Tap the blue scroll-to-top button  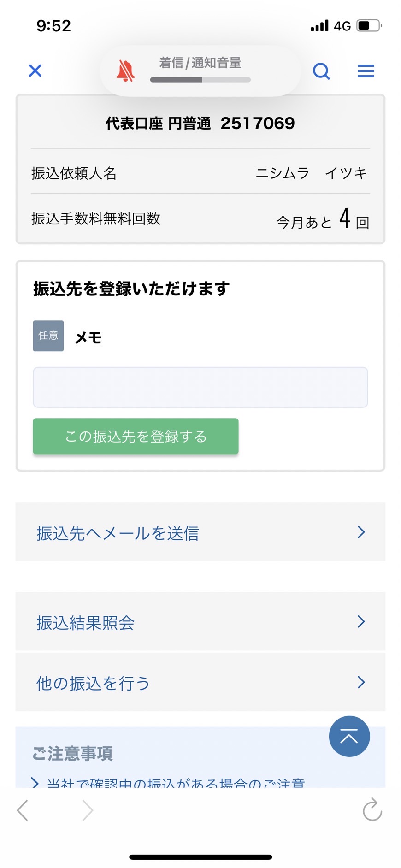[x=349, y=736]
